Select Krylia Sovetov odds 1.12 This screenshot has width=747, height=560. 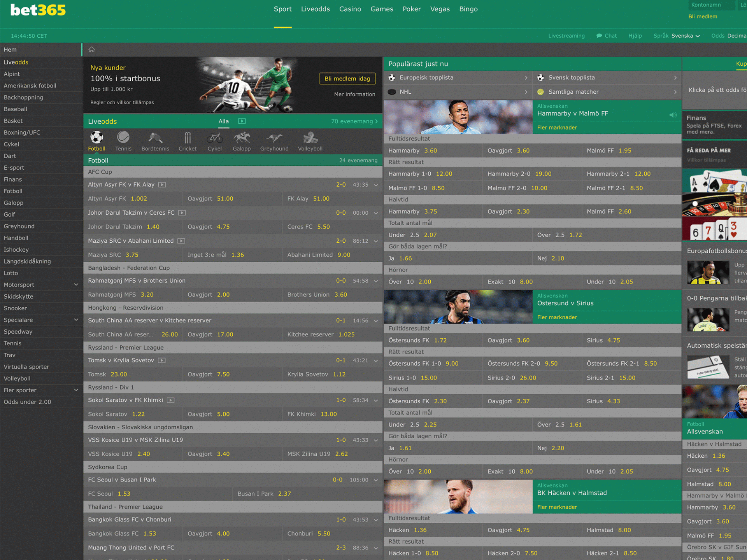[x=332, y=374]
